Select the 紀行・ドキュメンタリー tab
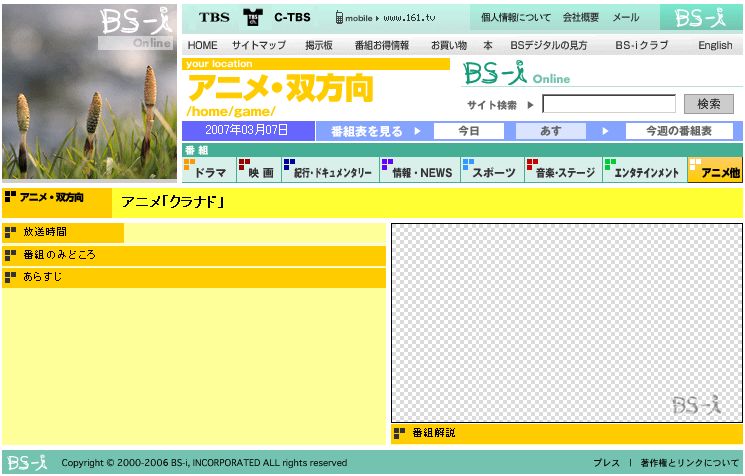 [331, 170]
